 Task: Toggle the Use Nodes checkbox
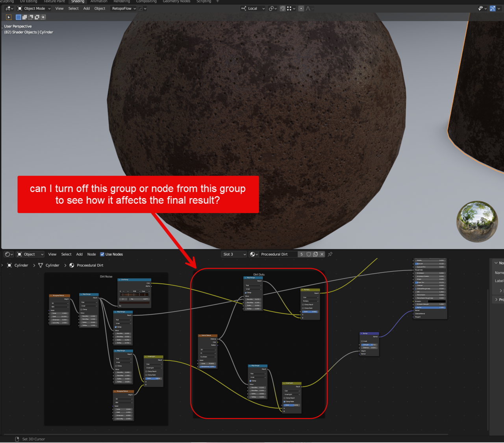(x=102, y=254)
